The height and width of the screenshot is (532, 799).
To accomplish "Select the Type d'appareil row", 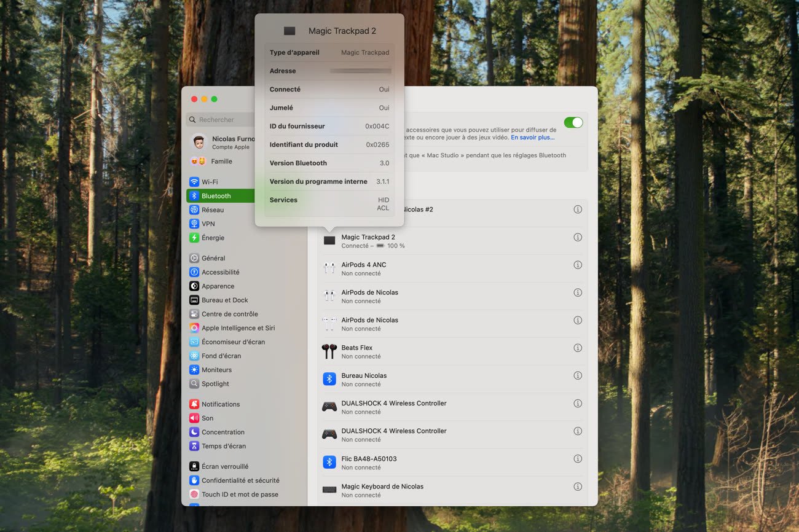I will [x=329, y=53].
